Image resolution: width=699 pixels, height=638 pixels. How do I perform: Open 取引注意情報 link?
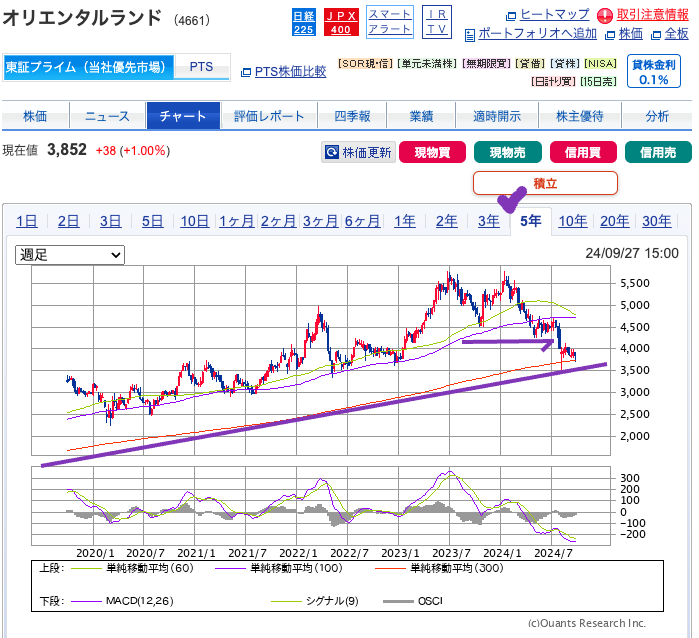(653, 15)
